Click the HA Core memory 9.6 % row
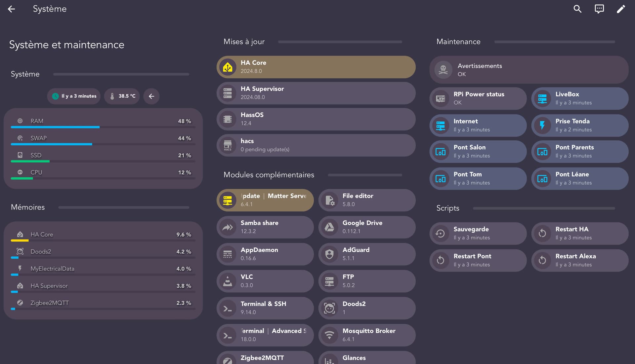635x364 pixels. point(103,236)
